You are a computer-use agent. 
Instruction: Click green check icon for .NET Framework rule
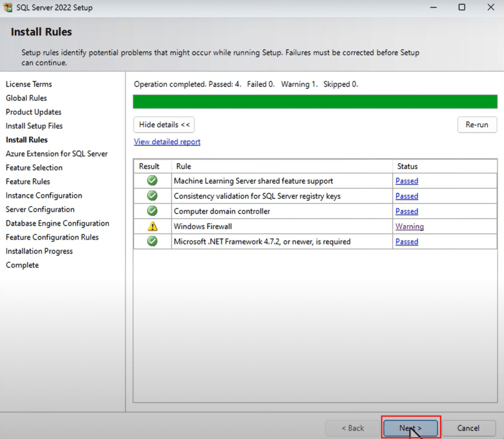pos(153,241)
